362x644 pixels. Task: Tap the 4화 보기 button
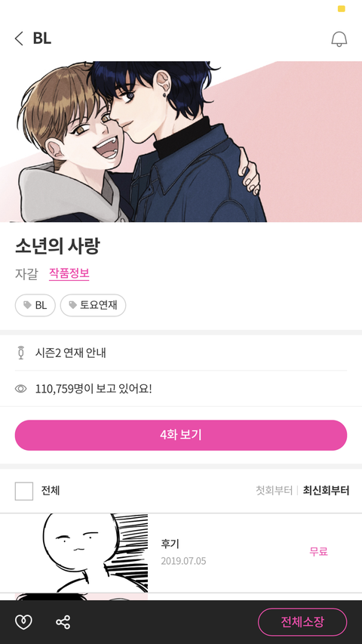(x=181, y=435)
